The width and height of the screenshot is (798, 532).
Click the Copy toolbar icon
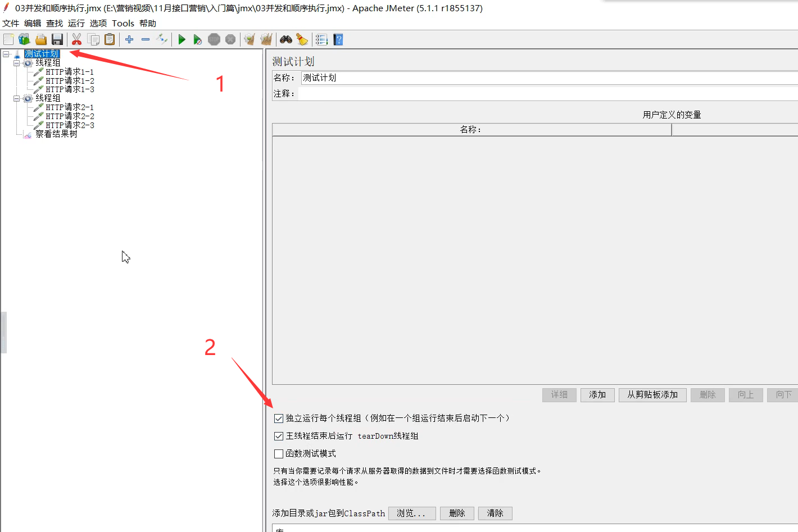click(93, 39)
